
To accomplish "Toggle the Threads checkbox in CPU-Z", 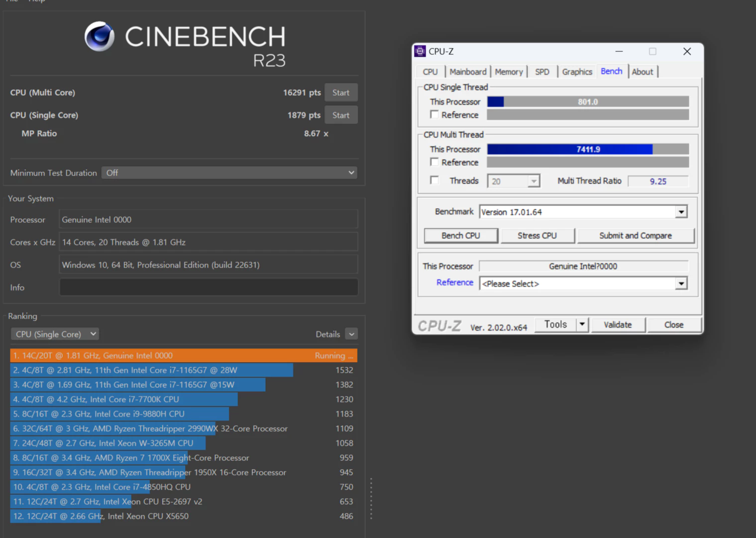I will coord(434,180).
